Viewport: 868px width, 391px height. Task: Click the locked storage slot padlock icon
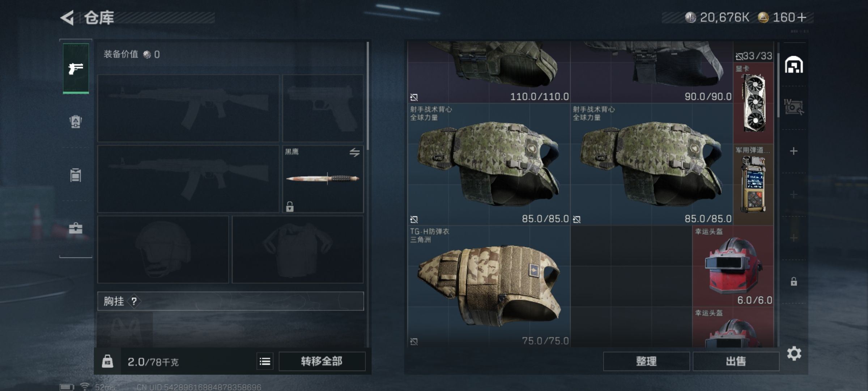coord(793,281)
